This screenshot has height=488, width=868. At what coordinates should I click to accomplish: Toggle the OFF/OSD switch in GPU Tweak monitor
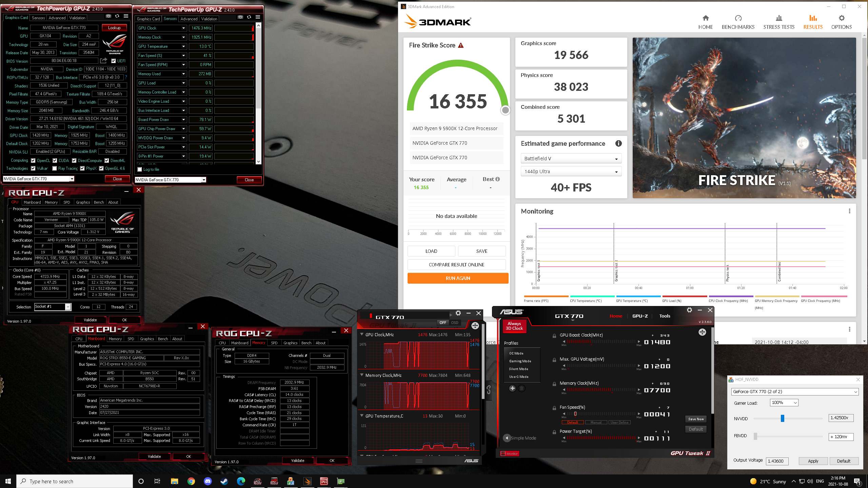[x=448, y=323]
